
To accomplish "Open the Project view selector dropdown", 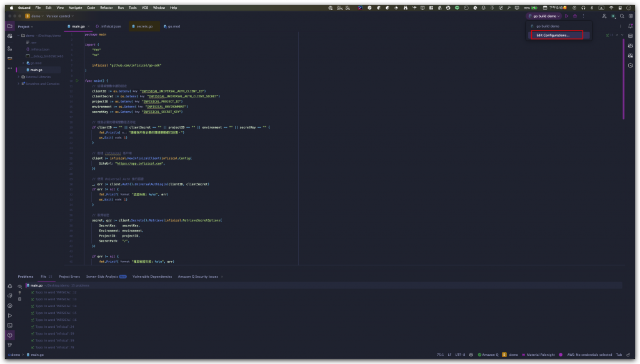I will point(25,26).
